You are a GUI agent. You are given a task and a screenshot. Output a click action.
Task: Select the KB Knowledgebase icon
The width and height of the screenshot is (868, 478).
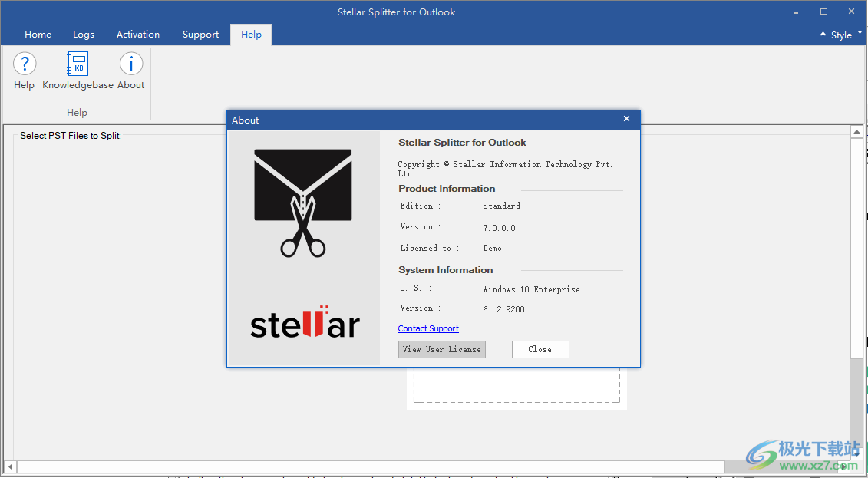(x=78, y=64)
